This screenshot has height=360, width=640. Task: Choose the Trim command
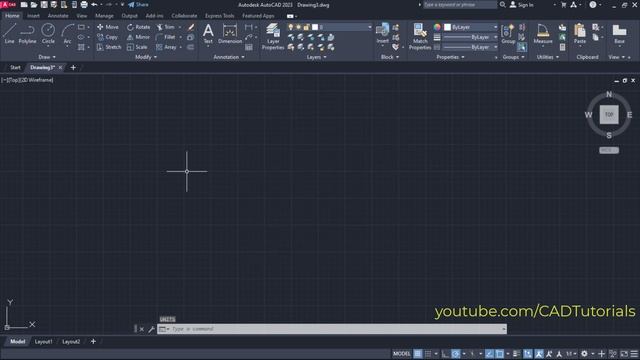[x=165, y=27]
